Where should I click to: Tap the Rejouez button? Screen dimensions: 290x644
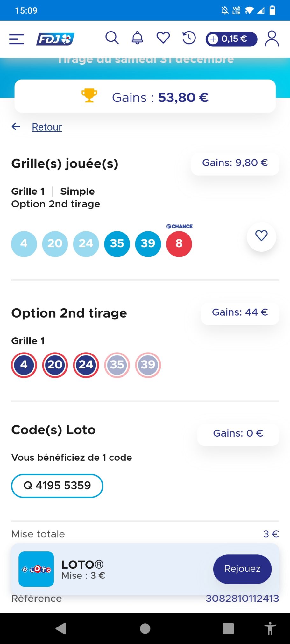point(242,569)
